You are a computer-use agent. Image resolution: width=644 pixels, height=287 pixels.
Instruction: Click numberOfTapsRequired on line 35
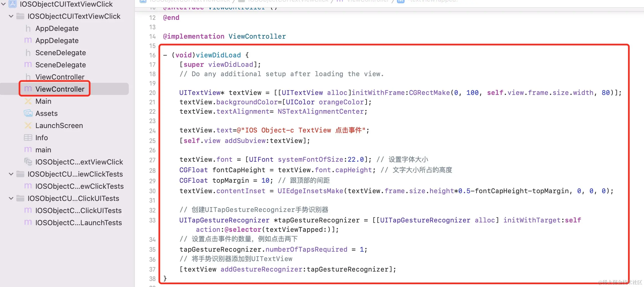306,249
